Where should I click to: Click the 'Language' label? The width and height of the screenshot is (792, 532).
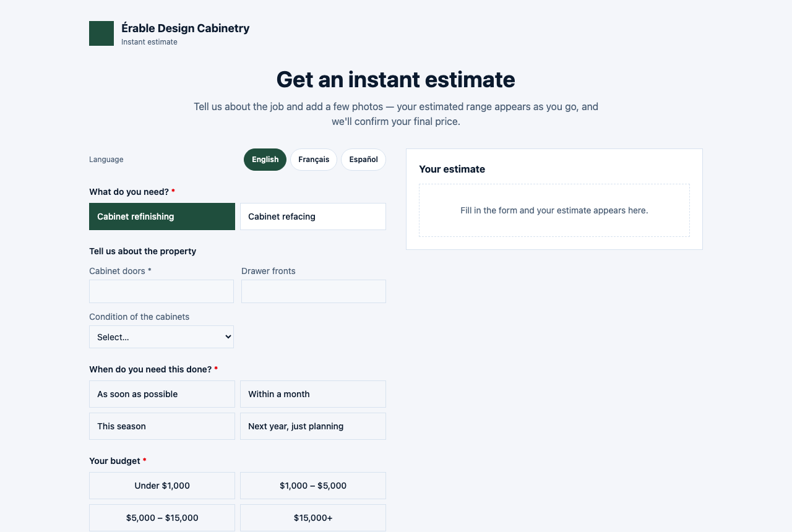[106, 160]
